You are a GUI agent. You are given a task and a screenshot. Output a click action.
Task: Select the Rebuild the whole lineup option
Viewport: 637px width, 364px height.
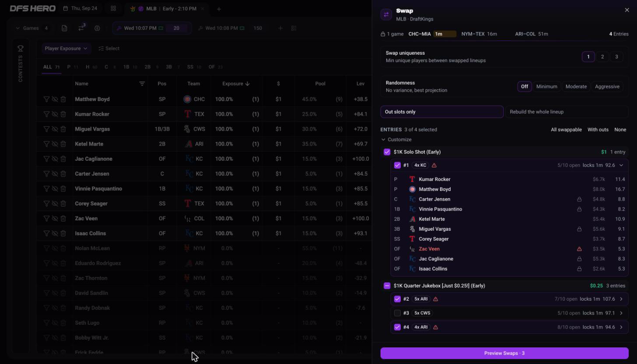[x=567, y=112]
